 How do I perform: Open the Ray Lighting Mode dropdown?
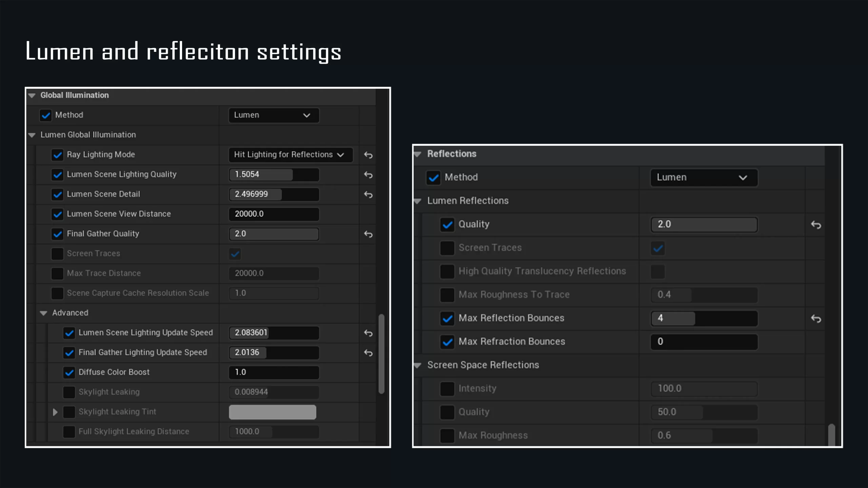click(291, 155)
